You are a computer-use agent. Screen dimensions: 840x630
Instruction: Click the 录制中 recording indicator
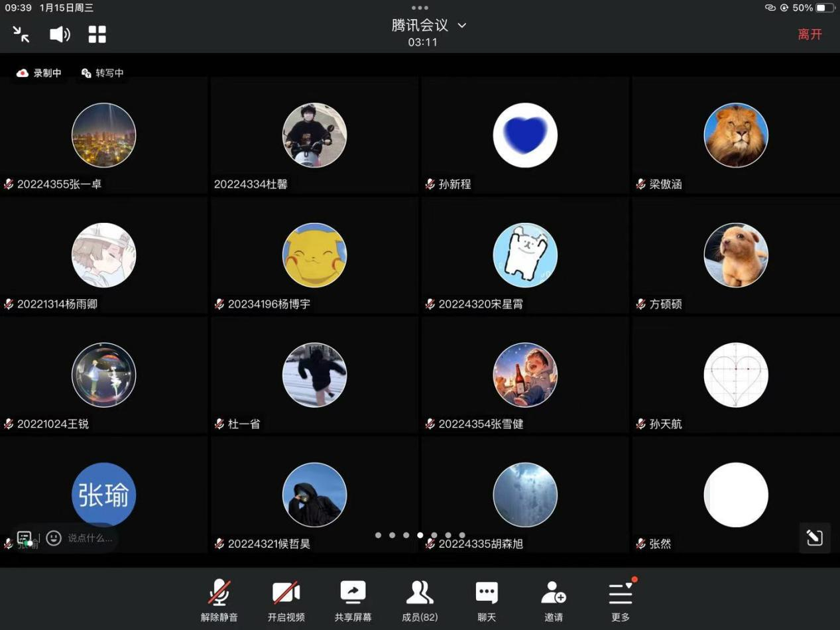[39, 73]
